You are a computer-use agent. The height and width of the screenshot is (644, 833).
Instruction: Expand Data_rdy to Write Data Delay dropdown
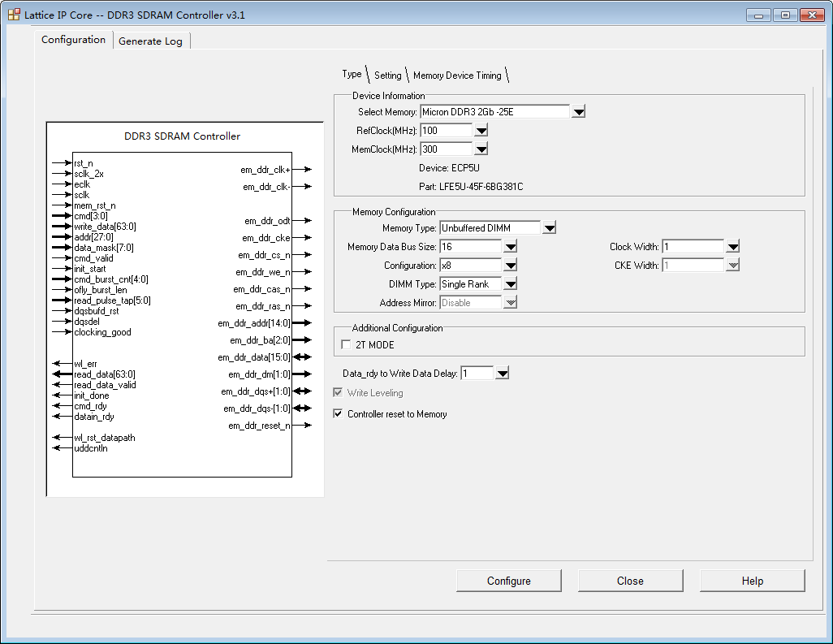502,374
